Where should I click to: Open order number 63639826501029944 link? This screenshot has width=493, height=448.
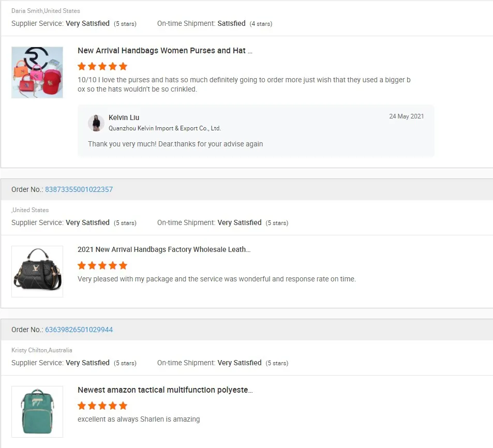pyautogui.click(x=79, y=330)
